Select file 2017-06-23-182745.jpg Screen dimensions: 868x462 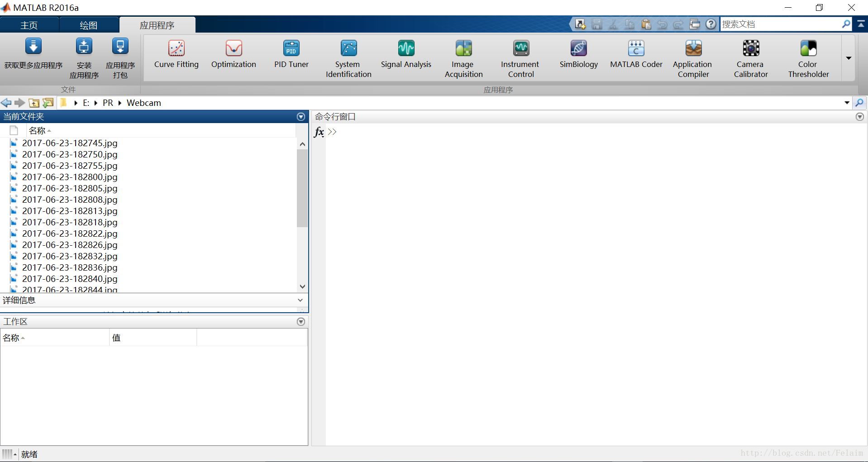70,143
